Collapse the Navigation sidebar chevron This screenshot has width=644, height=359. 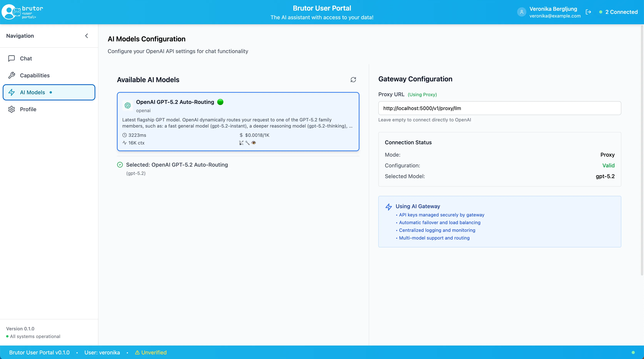87,36
